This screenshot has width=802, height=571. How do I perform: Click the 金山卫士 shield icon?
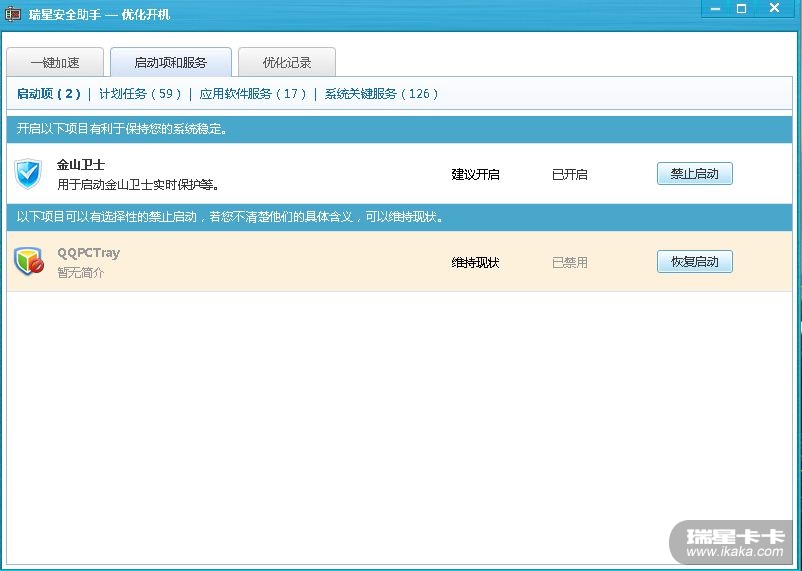tap(28, 174)
